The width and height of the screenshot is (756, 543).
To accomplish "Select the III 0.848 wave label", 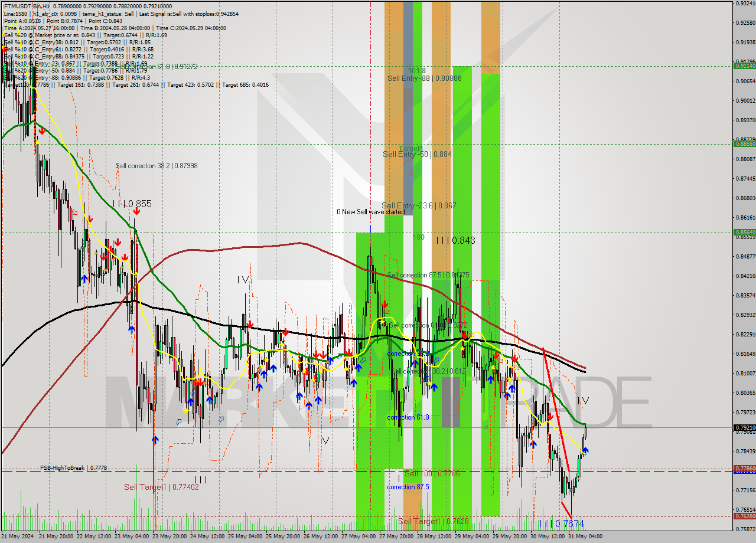I will coord(455,240).
